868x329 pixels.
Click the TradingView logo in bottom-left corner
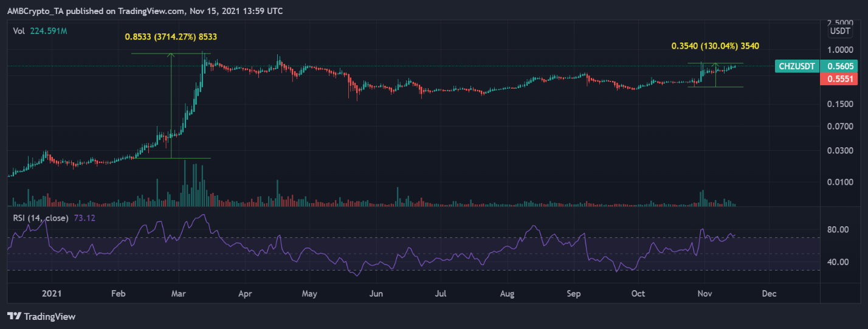40,316
